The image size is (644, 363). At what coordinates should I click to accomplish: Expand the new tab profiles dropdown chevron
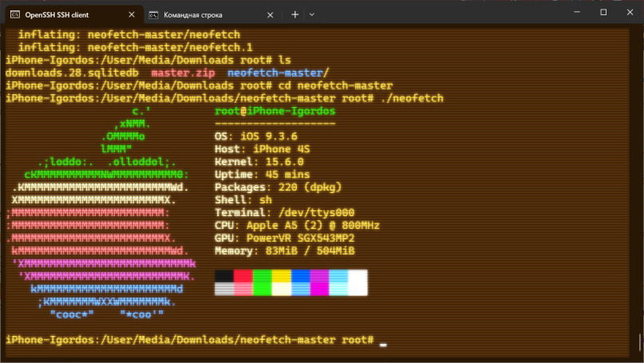coord(312,14)
